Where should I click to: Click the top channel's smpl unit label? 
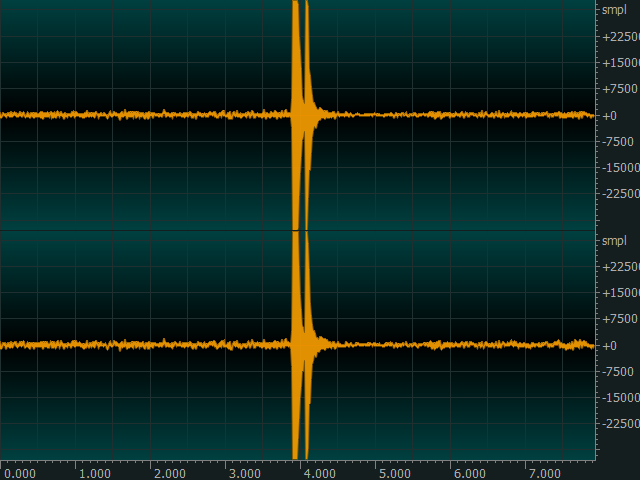614,10
